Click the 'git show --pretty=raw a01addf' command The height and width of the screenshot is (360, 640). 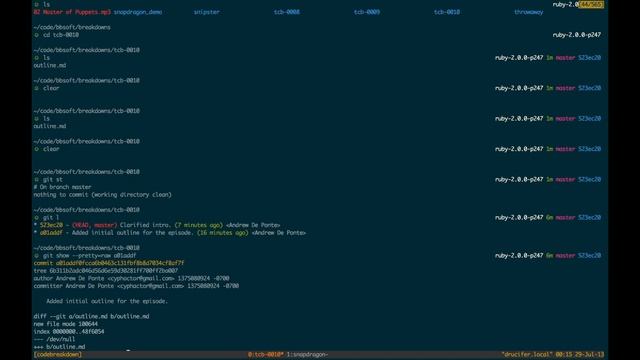coord(89,256)
